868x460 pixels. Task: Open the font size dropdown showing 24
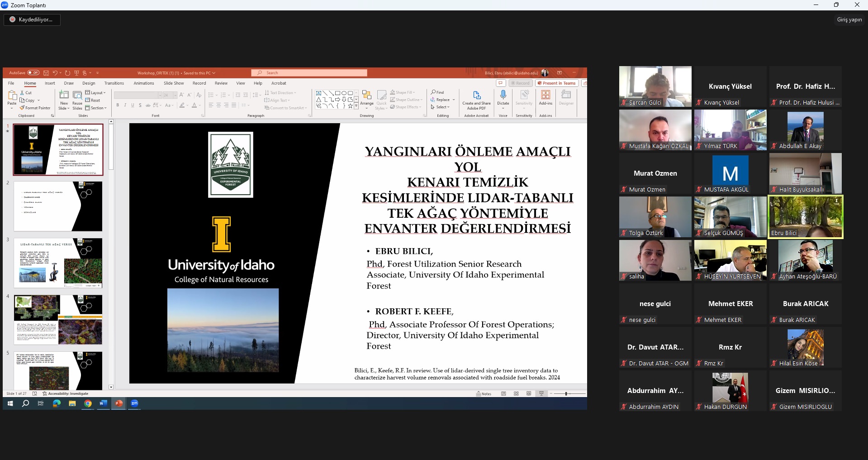(175, 95)
